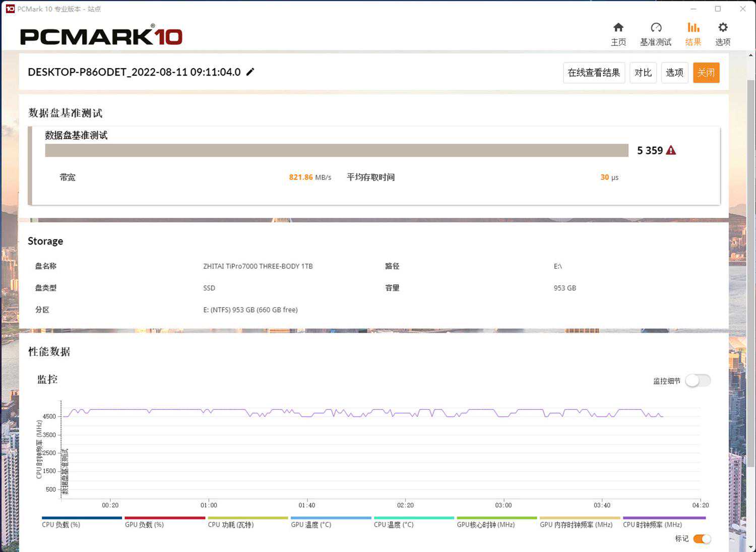Screen dimensions: 756x552
Task: Click the vertical scrollbar down arrow
Action: (x=751, y=547)
